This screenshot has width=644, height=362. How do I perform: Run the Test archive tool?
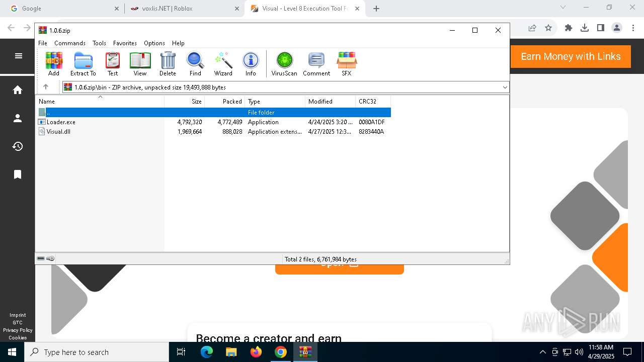[113, 64]
